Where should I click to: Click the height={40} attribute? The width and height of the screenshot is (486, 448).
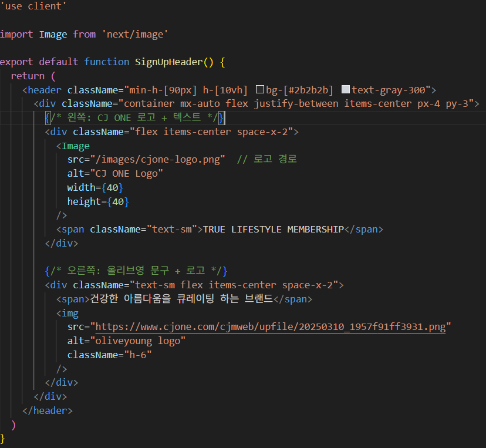tap(98, 202)
